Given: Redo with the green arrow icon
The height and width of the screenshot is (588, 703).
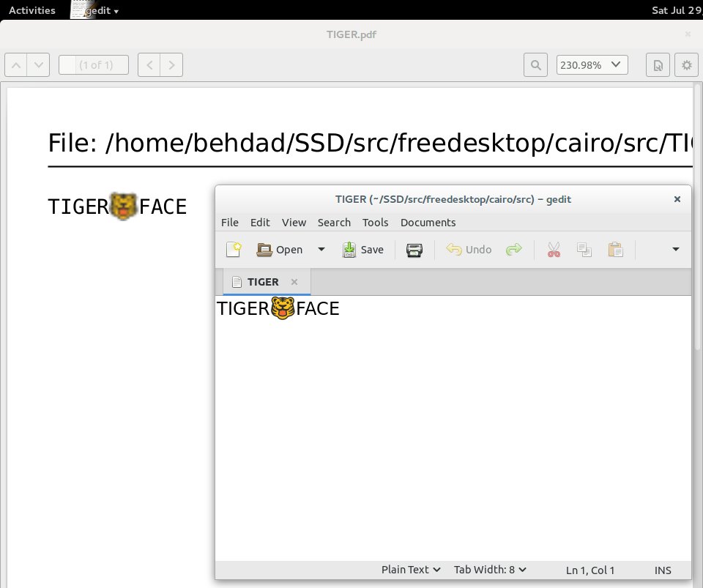Looking at the screenshot, I should point(514,249).
